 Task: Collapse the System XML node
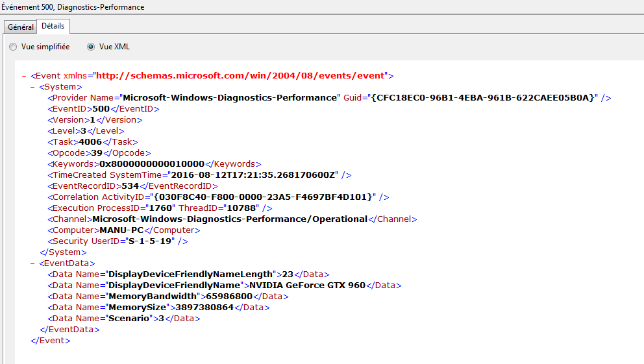pyautogui.click(x=32, y=87)
